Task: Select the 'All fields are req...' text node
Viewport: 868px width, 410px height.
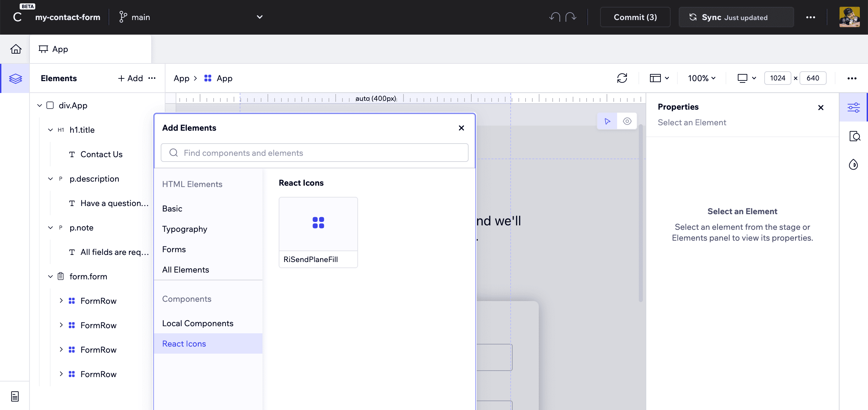Action: tap(115, 252)
